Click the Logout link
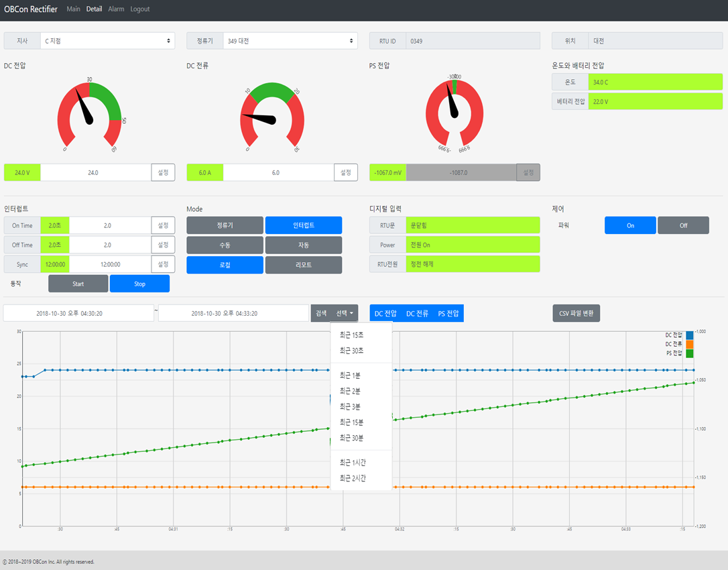The image size is (728, 570). pos(139,9)
